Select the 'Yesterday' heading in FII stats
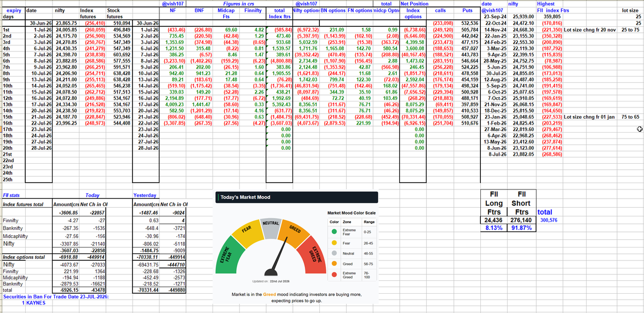 [x=144, y=195]
